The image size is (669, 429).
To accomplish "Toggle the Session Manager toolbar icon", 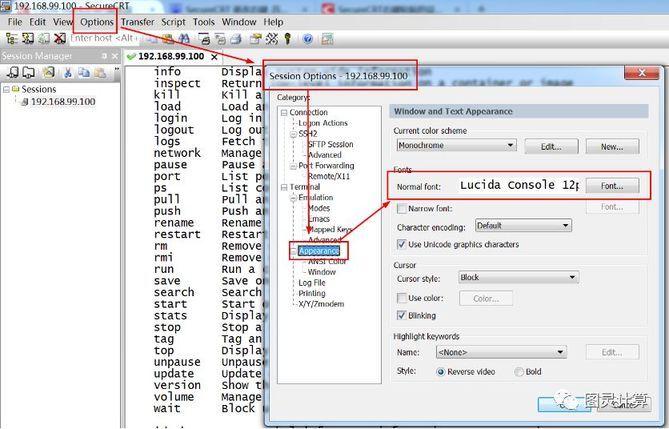I will 12,39.
